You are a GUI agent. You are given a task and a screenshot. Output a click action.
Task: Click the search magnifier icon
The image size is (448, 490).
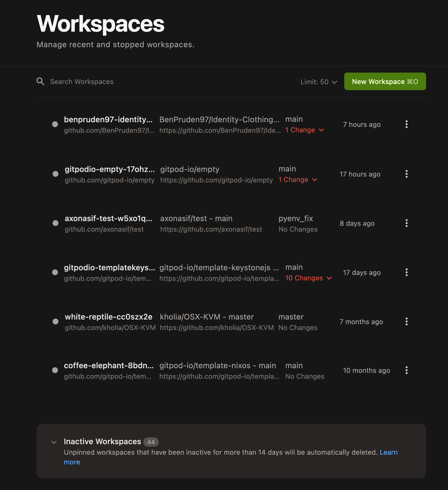click(41, 81)
